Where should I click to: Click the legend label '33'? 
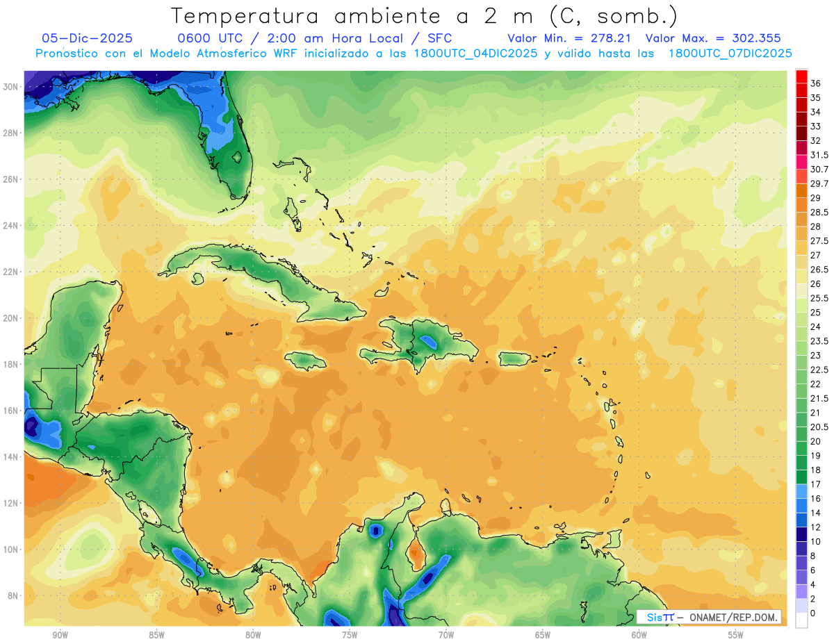pos(815,126)
